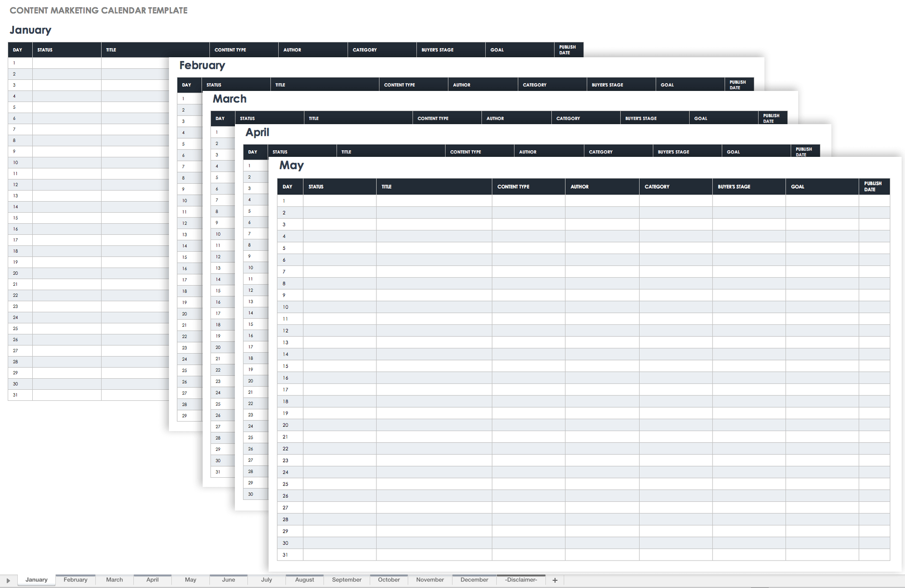Select the July sheet tab
Viewport: 905px width, 588px height.
(x=267, y=580)
